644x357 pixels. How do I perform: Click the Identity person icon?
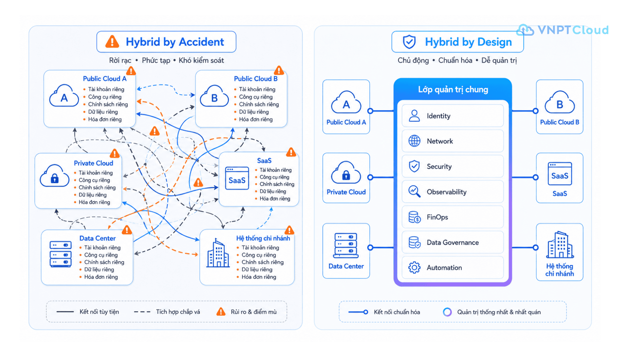pyautogui.click(x=414, y=116)
